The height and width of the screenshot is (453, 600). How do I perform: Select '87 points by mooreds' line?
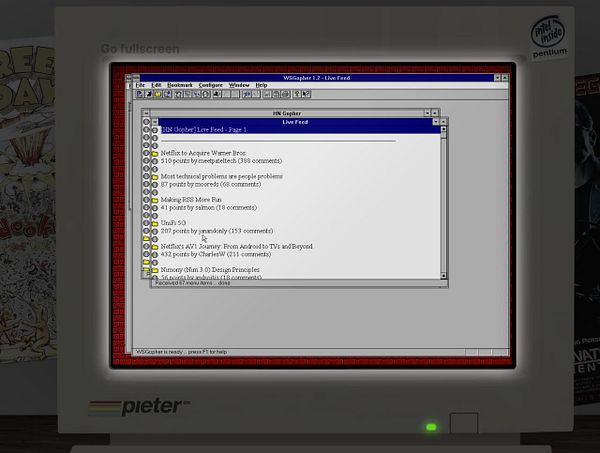pyautogui.click(x=211, y=184)
